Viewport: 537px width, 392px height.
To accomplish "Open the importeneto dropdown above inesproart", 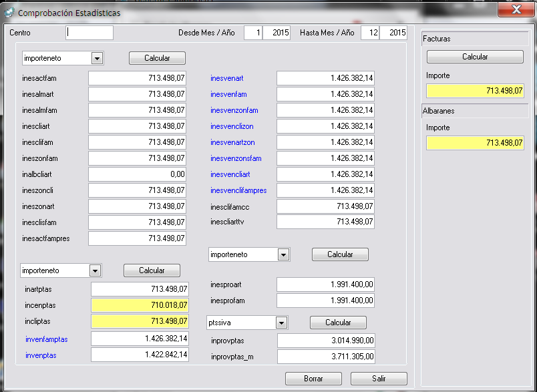I will 283,254.
